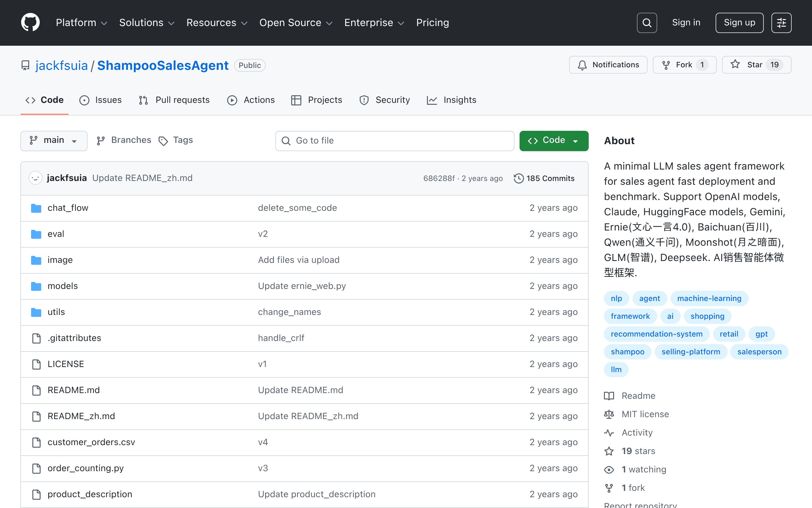Open the GitHub homepage logo
This screenshot has width=812, height=508.
pyautogui.click(x=30, y=23)
